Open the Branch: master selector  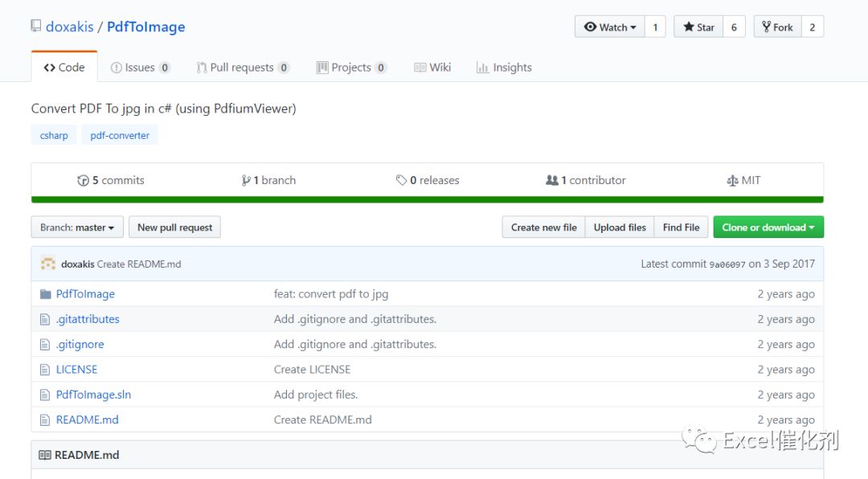pyautogui.click(x=77, y=227)
